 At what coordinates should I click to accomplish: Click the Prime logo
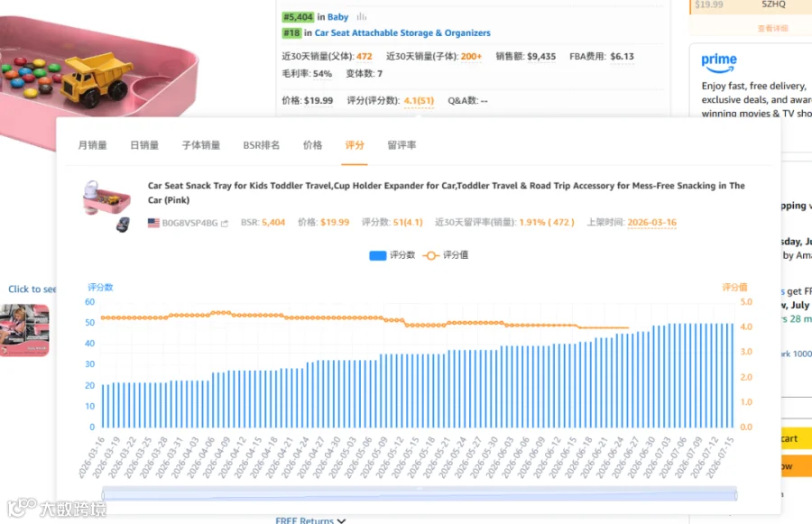719,62
